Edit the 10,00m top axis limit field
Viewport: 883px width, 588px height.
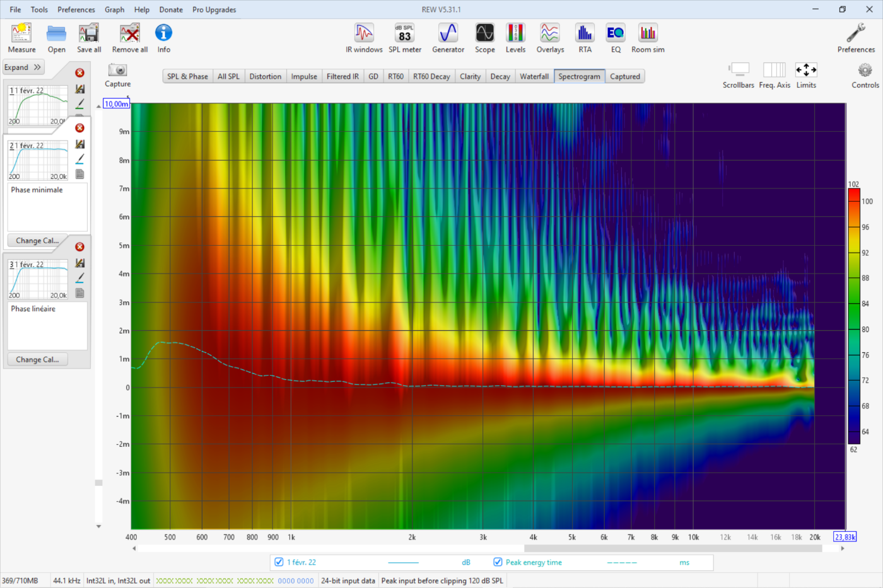[116, 104]
